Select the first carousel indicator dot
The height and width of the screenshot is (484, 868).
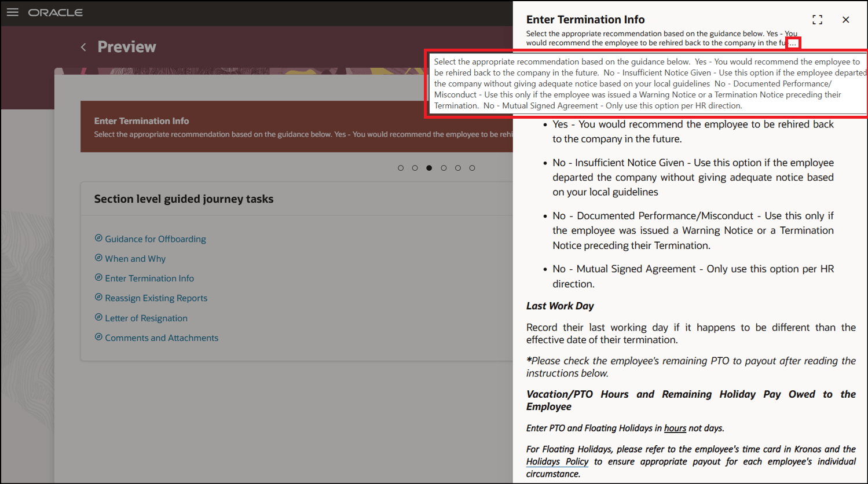[400, 167]
